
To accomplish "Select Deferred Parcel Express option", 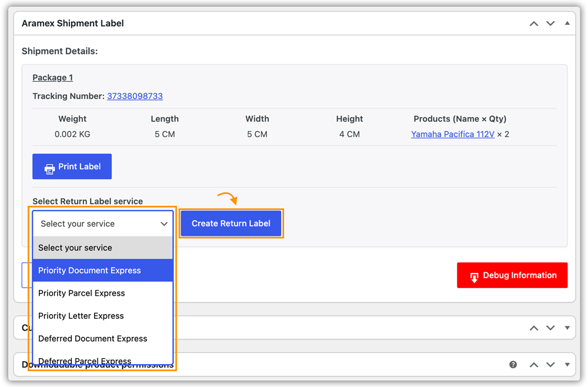I will [x=103, y=359].
